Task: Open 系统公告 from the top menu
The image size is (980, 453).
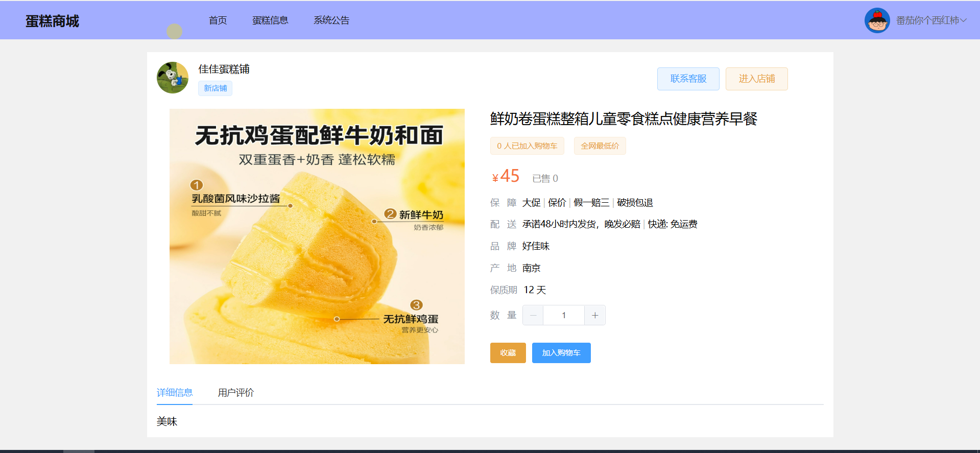Action: click(x=331, y=20)
